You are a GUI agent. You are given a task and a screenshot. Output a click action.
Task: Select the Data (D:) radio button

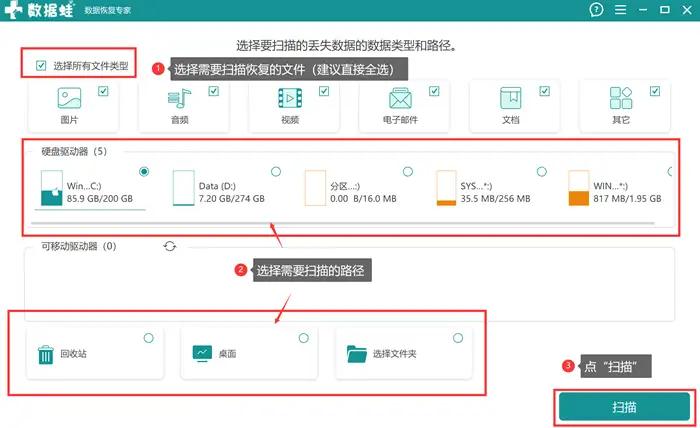click(276, 171)
